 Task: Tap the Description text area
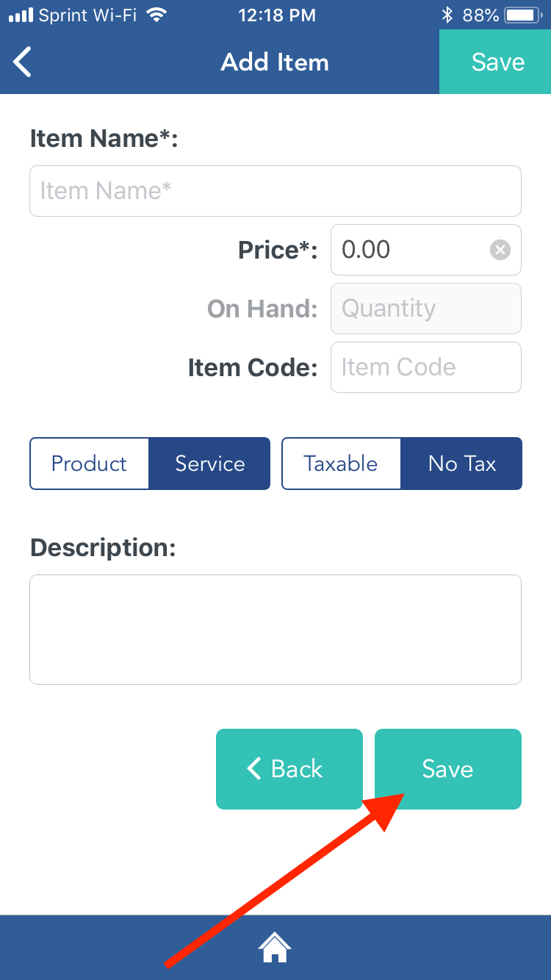click(275, 629)
